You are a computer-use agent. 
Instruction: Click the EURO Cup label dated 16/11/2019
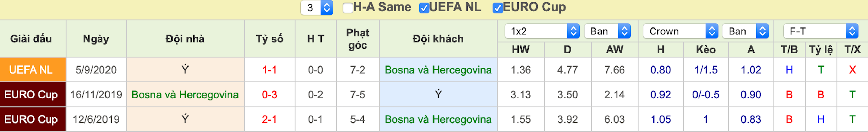[x=31, y=95]
